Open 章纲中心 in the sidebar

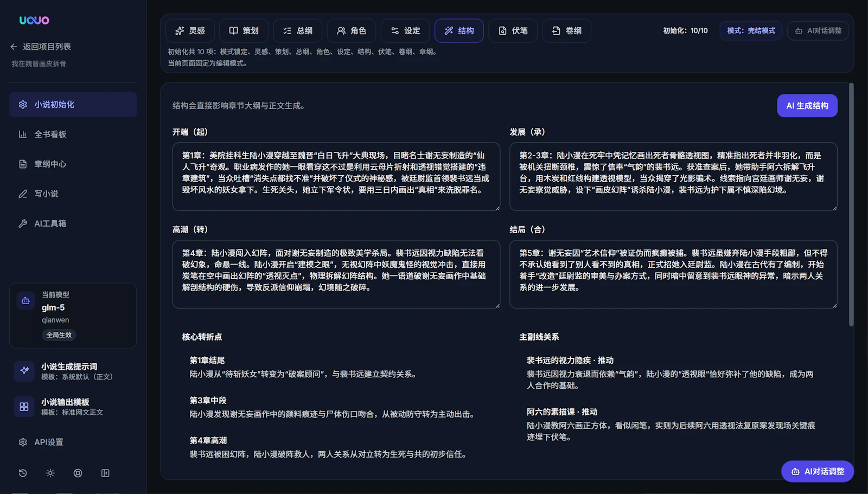(x=73, y=164)
